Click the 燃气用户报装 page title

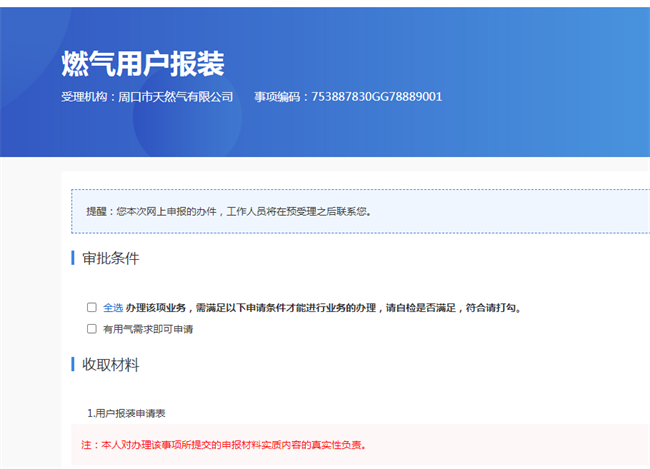click(143, 63)
